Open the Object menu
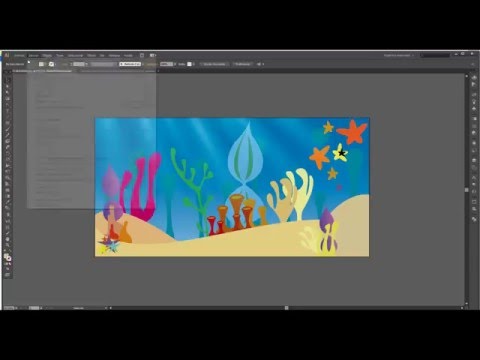Viewport: 480px width, 360px height. pyautogui.click(x=47, y=55)
